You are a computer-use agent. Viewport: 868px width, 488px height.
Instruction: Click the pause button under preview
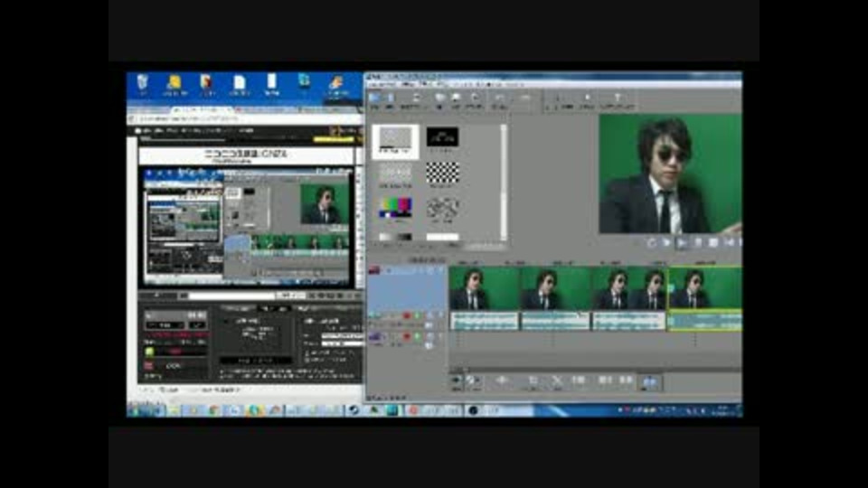click(698, 243)
